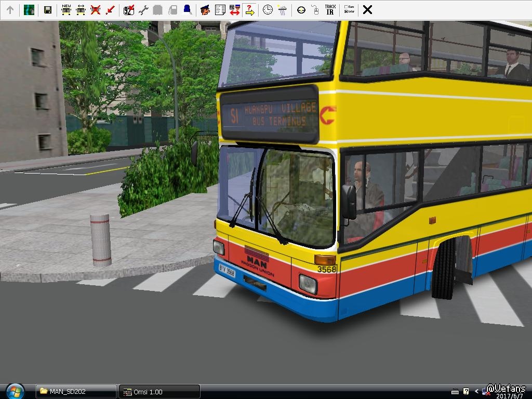532x399 pixels.
Task: Select Omsi 1.00 taskbar item
Action: click(159, 392)
